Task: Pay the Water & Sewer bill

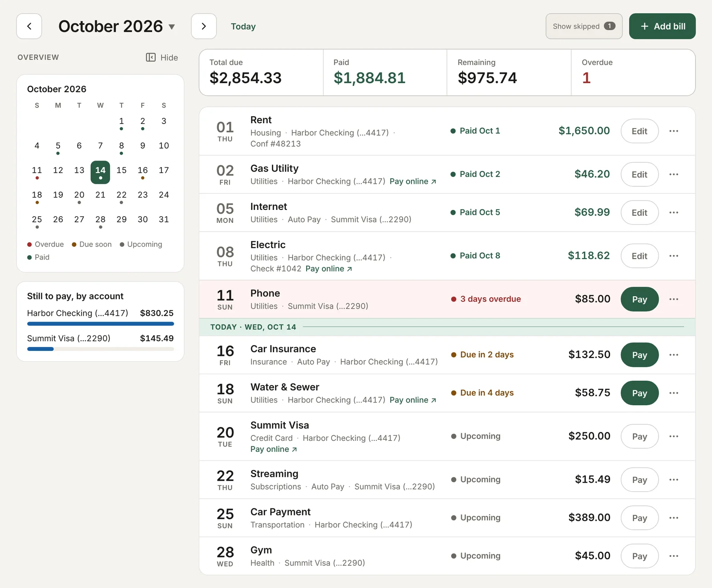Action: [x=639, y=393]
